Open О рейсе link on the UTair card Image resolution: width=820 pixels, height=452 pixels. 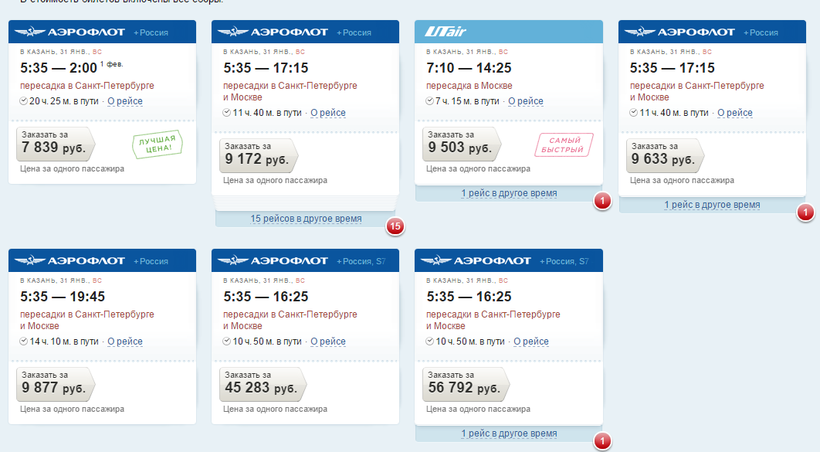(526, 101)
